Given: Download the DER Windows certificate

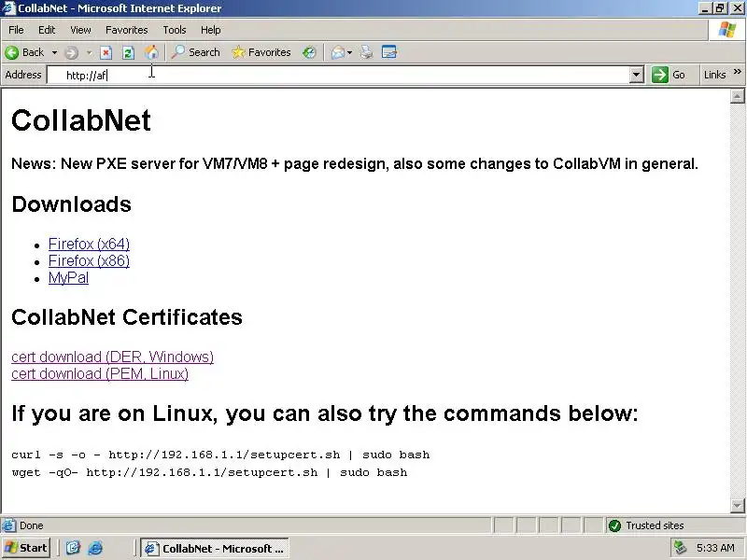Looking at the screenshot, I should (112, 357).
